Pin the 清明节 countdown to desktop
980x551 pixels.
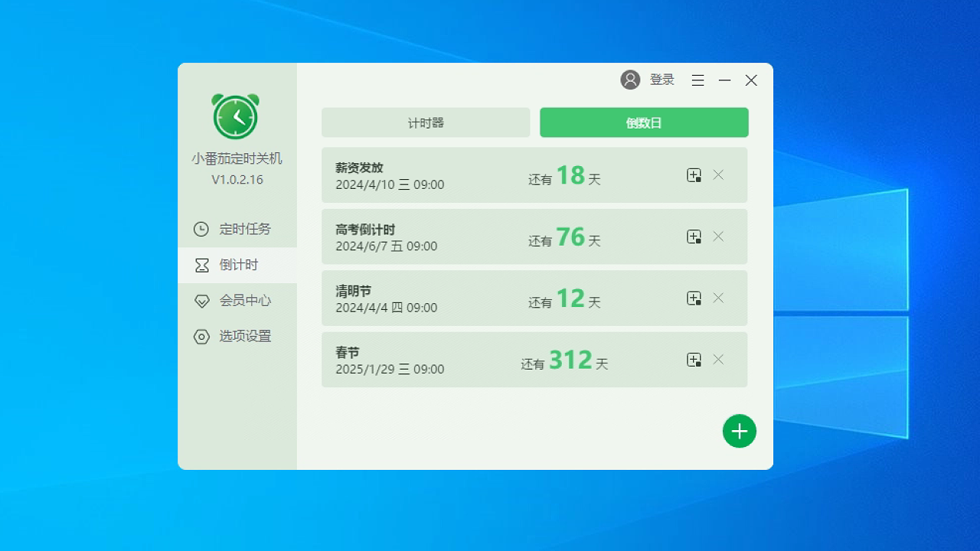tap(694, 298)
